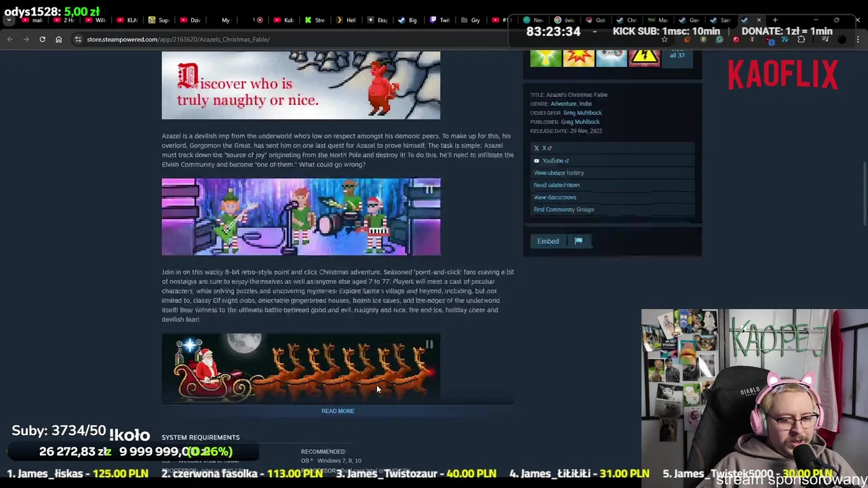
Task: Click the 'Windows 7, 8, 10' OS text
Action: click(x=339, y=461)
